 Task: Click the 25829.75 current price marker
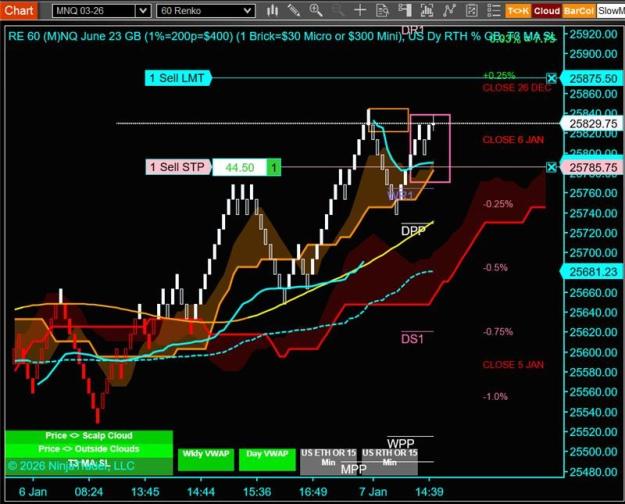(x=592, y=124)
